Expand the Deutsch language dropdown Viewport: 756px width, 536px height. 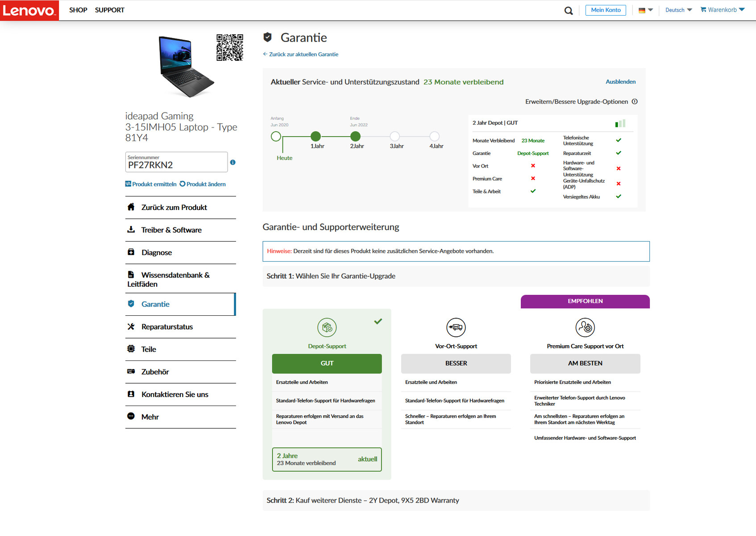678,10
